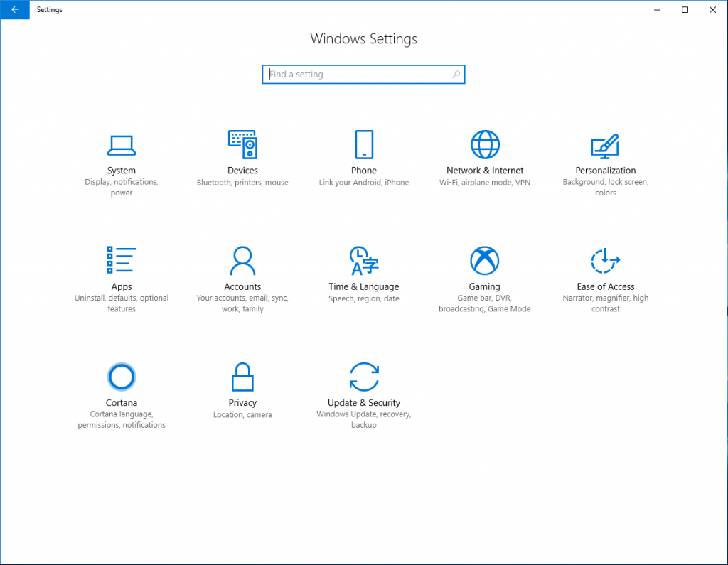
Task: Maximize the Settings window
Action: pyautogui.click(x=685, y=10)
